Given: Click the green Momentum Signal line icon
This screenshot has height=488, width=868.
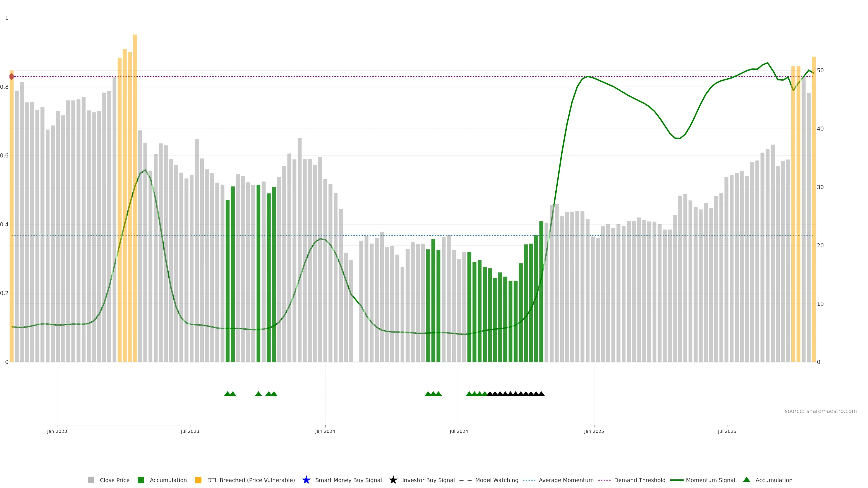Looking at the screenshot, I should pyautogui.click(x=677, y=480).
